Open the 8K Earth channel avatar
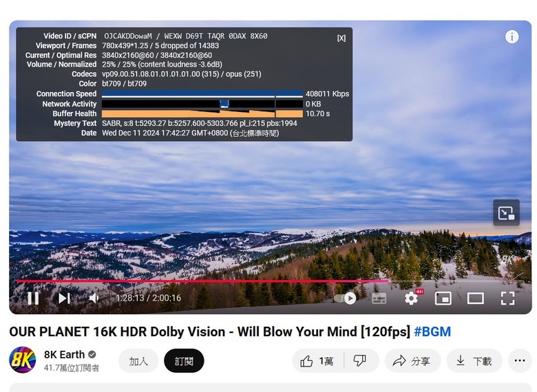 22,360
